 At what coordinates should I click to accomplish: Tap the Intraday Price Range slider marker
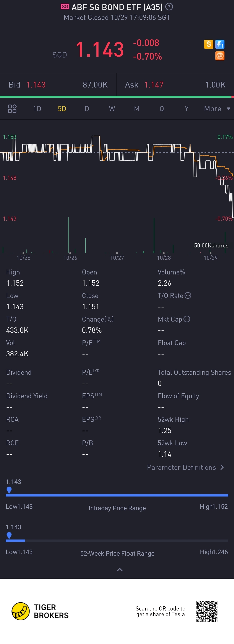coord(9,490)
